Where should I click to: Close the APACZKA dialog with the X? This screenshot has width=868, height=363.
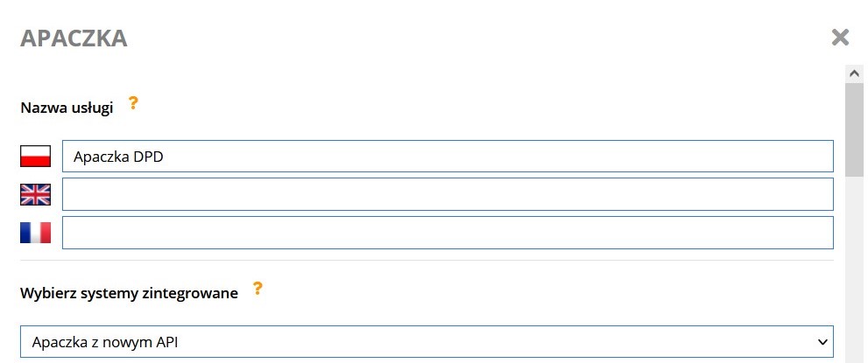click(840, 38)
